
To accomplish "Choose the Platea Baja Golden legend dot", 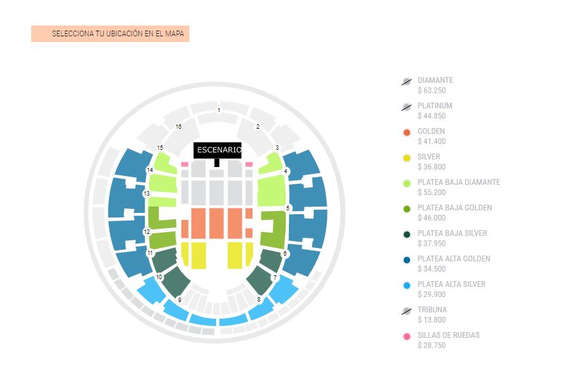I will [x=406, y=209].
